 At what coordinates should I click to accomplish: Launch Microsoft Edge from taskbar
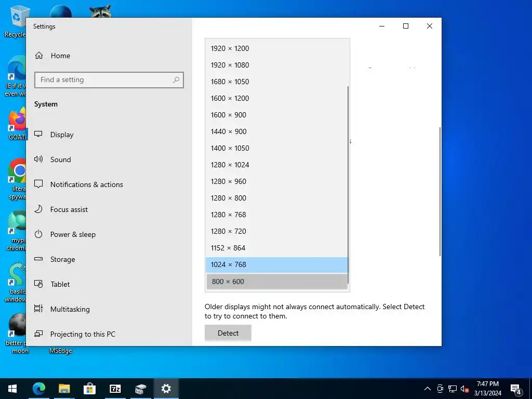(x=38, y=389)
